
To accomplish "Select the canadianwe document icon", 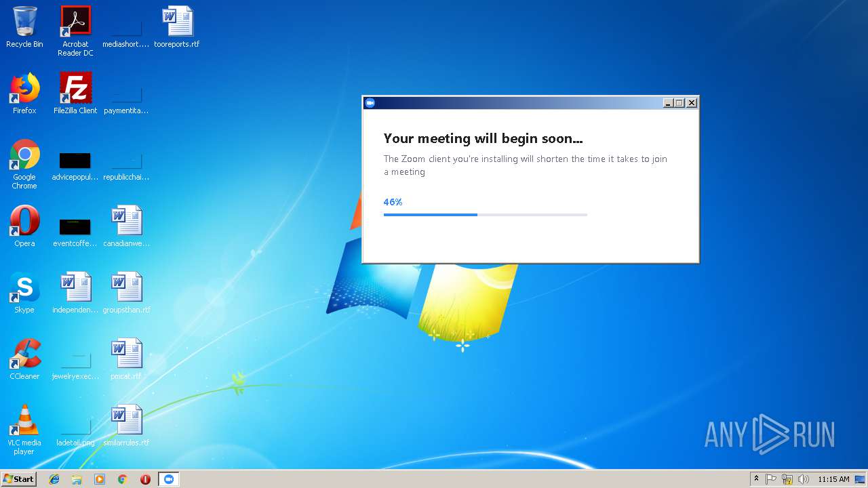I will click(126, 226).
